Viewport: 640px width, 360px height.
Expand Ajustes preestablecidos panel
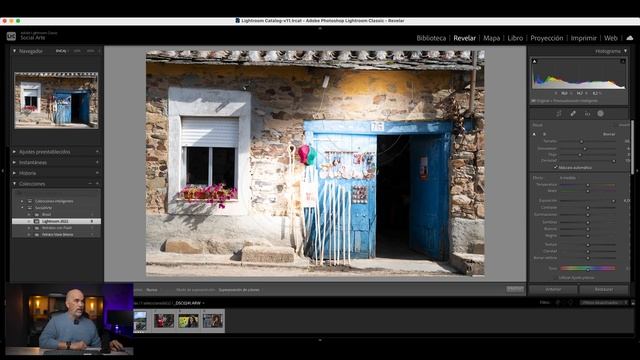(x=15, y=152)
